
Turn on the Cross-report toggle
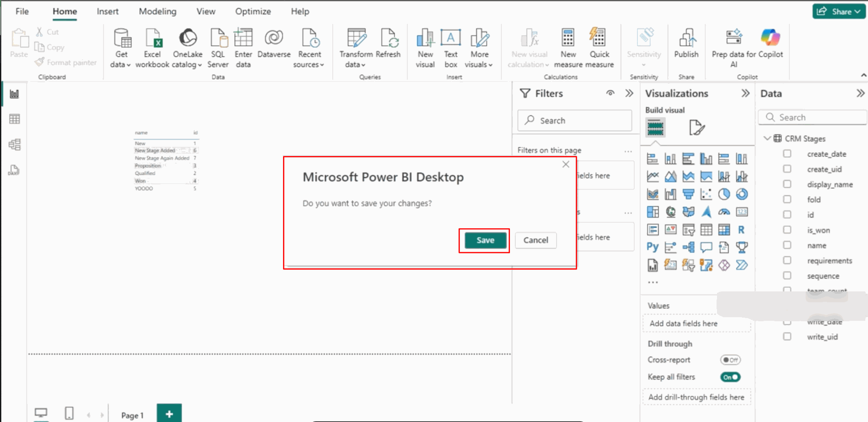(x=730, y=360)
